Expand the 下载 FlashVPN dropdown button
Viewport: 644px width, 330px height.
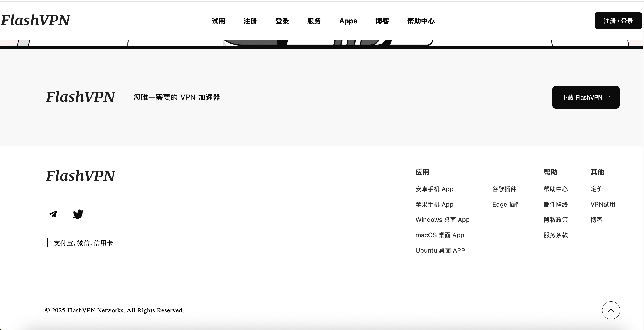pyautogui.click(x=586, y=97)
